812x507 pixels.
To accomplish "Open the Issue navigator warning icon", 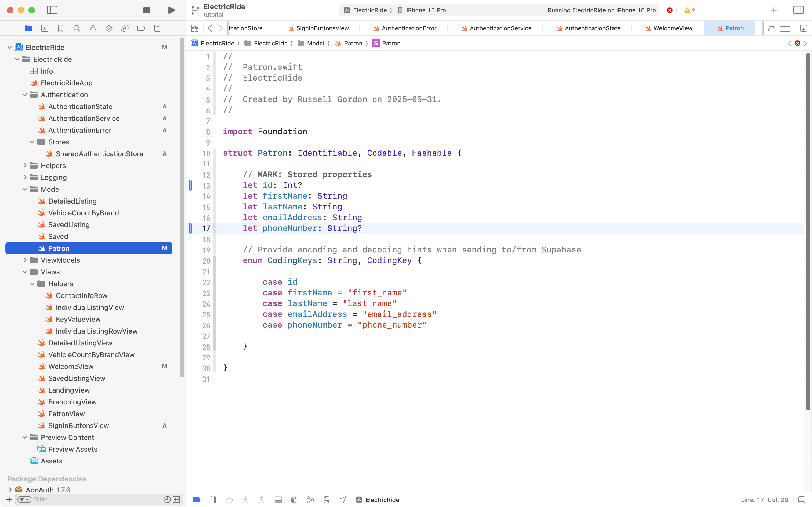I will 93,28.
